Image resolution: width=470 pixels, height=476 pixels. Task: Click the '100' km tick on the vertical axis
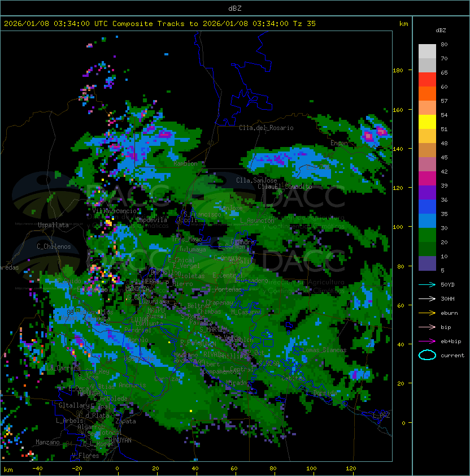coord(398,227)
